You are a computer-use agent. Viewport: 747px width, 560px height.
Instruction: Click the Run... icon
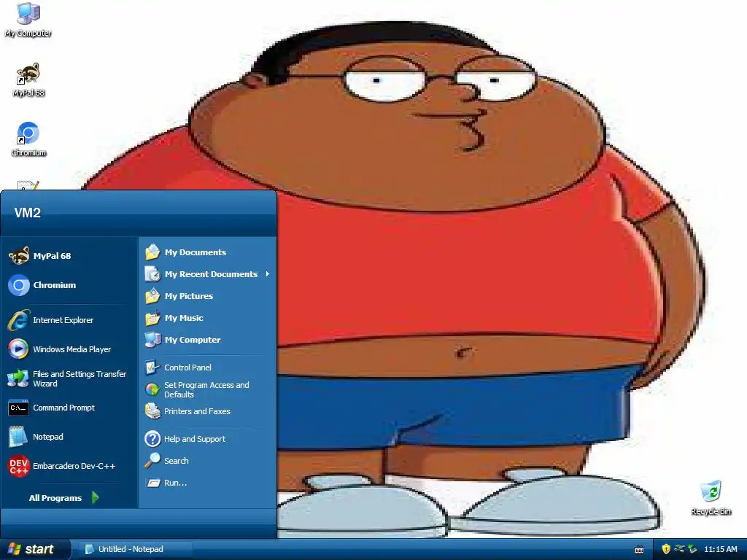coord(153,483)
